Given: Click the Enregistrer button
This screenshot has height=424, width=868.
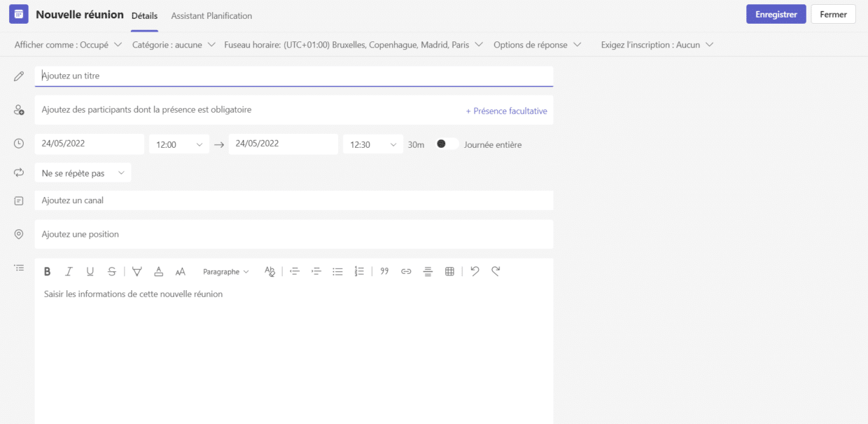Looking at the screenshot, I should 776,14.
